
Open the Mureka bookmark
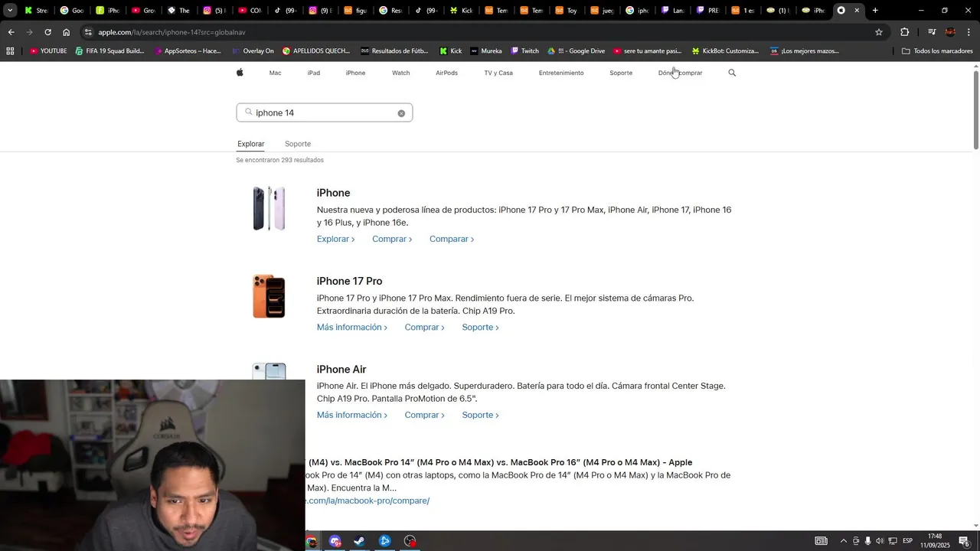(x=485, y=51)
